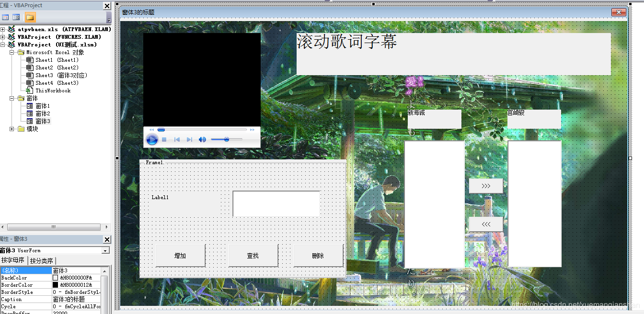This screenshot has width=644, height=314.
Task: Click the media player Play button
Action: click(152, 140)
